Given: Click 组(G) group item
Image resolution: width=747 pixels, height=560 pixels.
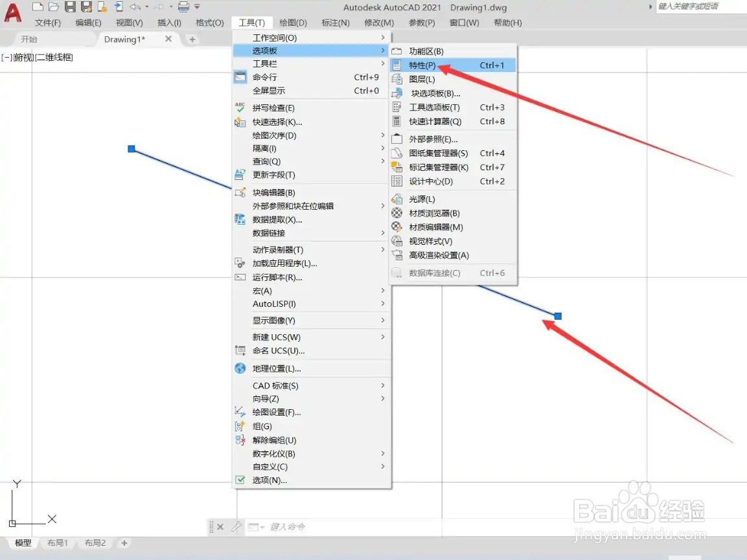Looking at the screenshot, I should [x=312, y=426].
